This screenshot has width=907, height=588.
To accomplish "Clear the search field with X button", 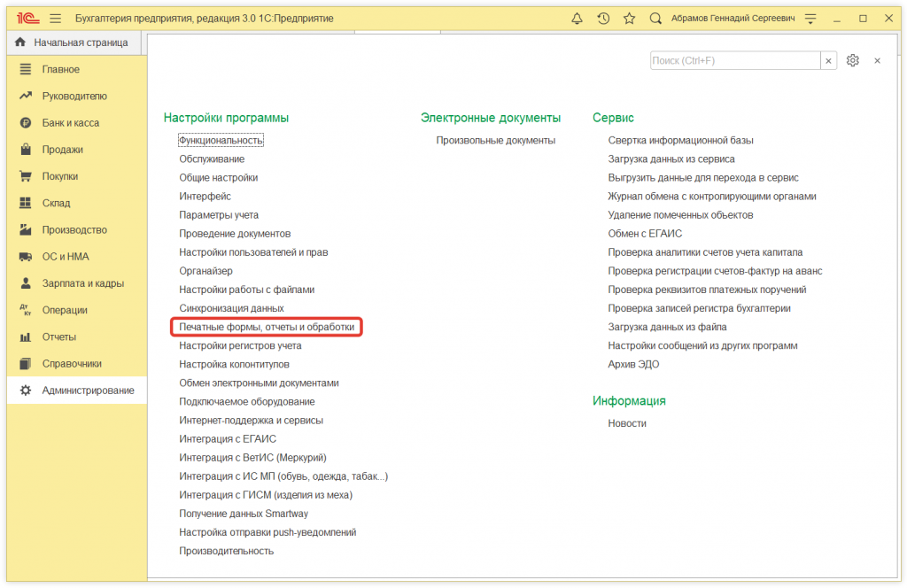I will (x=829, y=60).
